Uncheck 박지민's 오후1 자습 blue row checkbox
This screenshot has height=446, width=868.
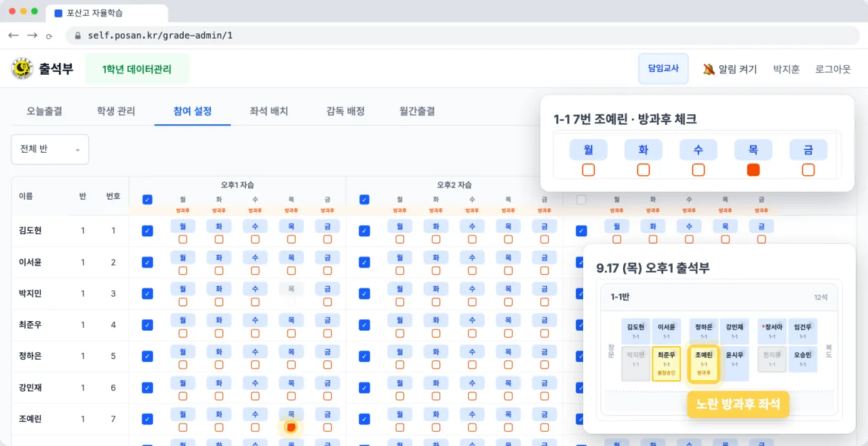(147, 293)
